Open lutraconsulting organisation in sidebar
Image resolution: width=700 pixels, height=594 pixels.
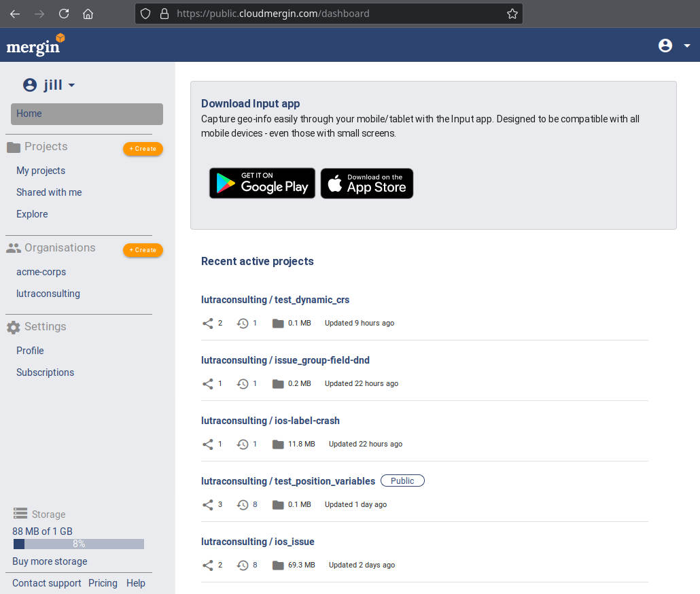(x=48, y=294)
